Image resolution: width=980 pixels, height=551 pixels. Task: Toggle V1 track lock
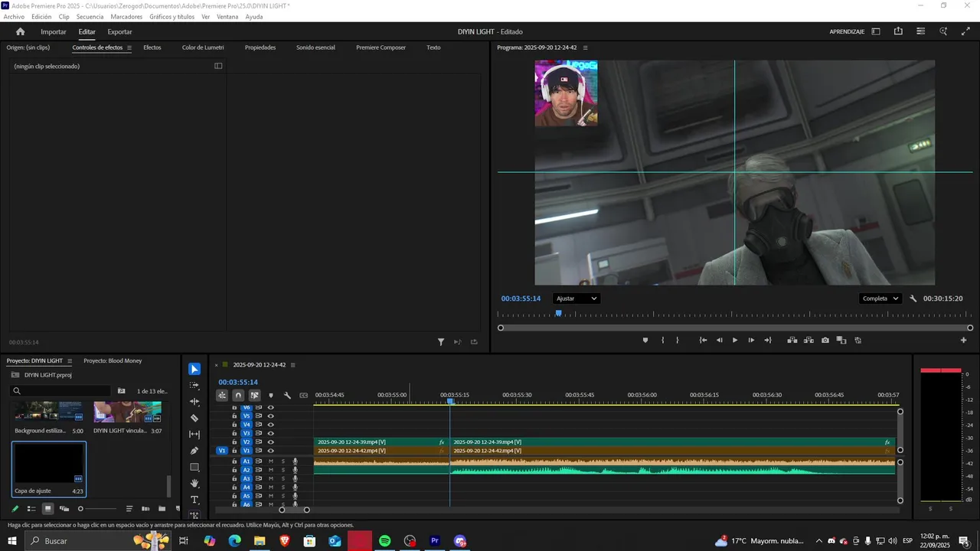coord(234,451)
